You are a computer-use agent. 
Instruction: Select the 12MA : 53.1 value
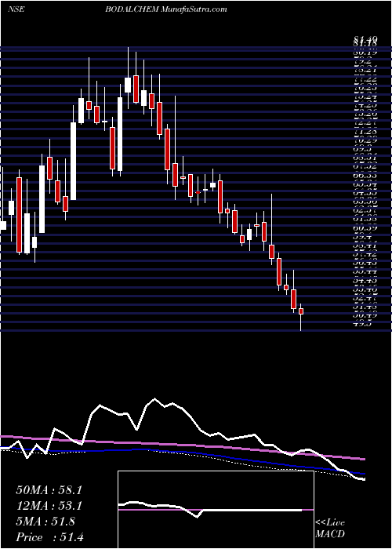pyautogui.click(x=49, y=506)
